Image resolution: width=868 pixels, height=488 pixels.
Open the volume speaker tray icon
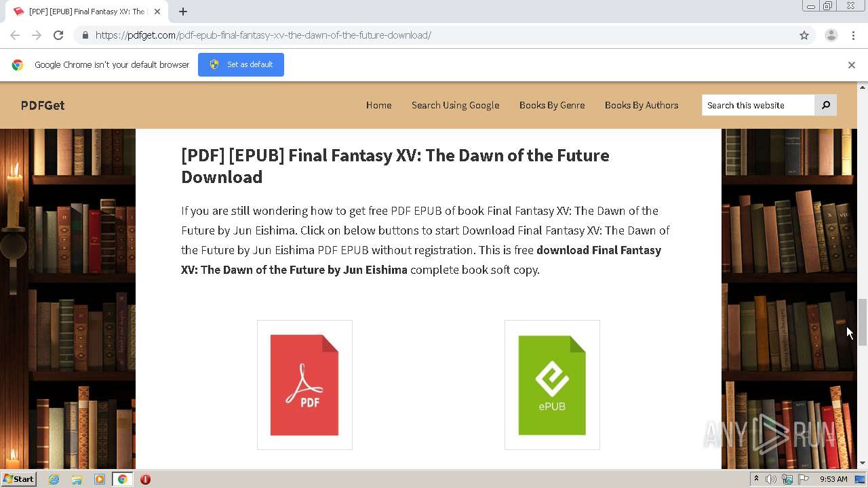click(x=771, y=479)
